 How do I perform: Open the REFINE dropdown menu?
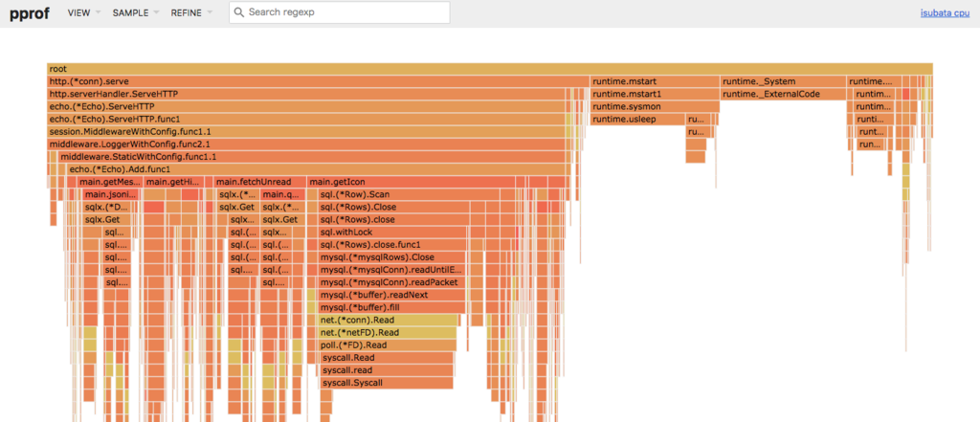191,12
